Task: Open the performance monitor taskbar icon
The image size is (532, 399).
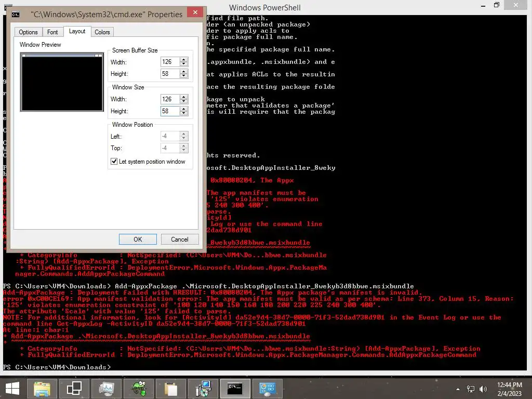Action: [106, 389]
